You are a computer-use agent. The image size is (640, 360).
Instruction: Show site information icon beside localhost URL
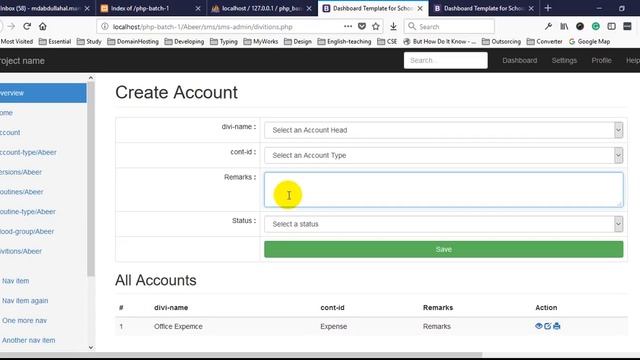point(105,27)
